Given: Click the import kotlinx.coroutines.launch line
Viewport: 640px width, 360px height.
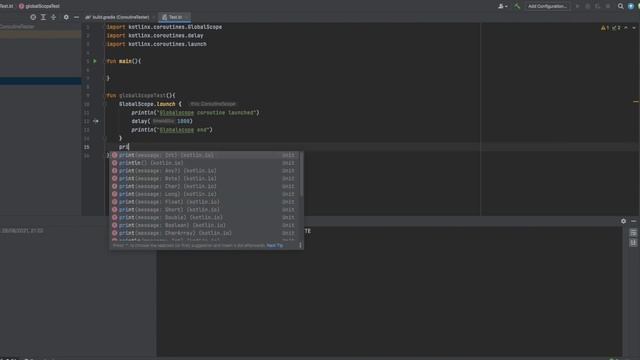Looking at the screenshot, I should [x=156, y=44].
